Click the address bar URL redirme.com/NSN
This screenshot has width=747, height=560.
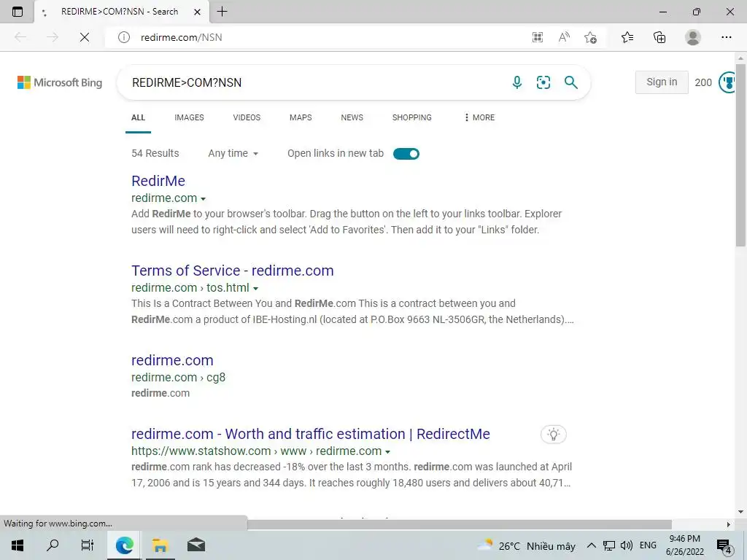[182, 37]
